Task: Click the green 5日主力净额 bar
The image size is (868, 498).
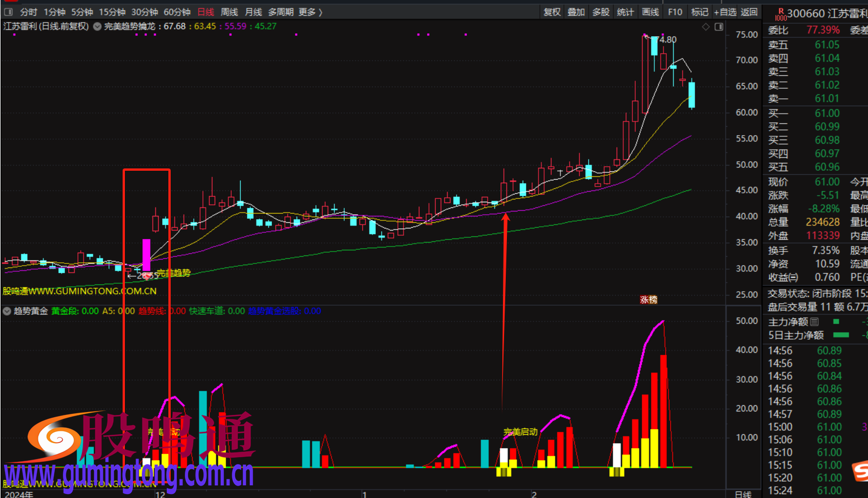Action: (841, 335)
